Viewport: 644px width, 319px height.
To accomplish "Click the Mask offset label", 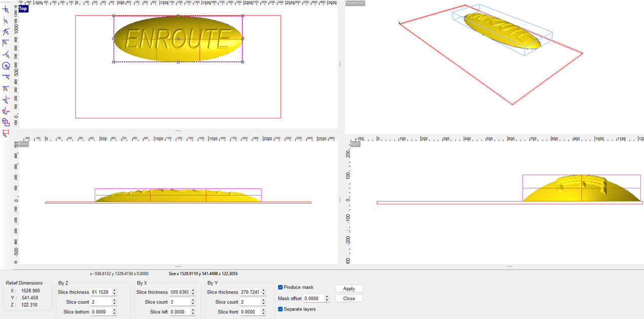I will (290, 298).
